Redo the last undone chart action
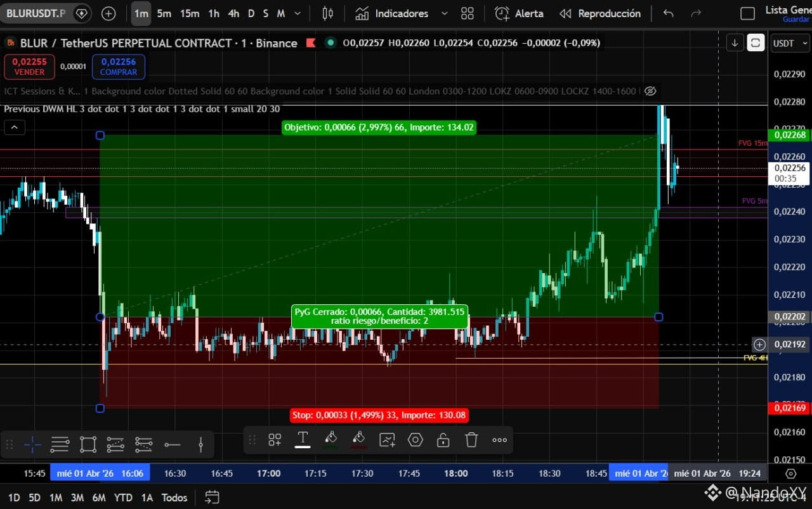This screenshot has height=509, width=812. point(696,13)
